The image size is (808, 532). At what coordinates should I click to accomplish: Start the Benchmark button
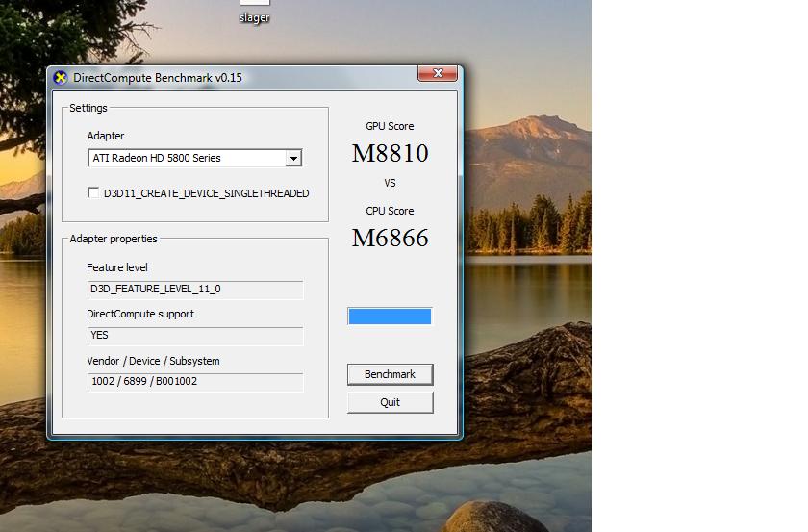coord(391,374)
